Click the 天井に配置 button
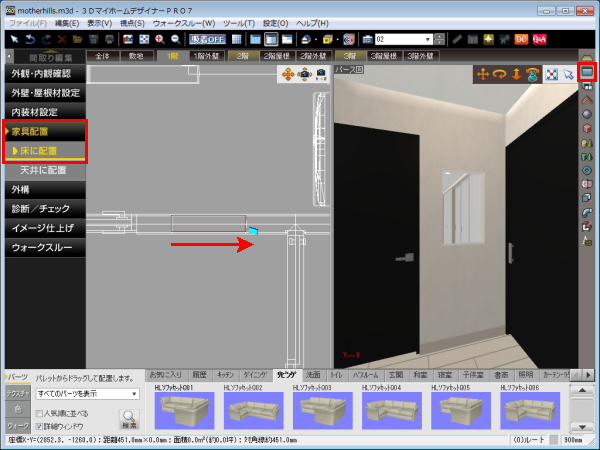600x450 pixels. 42,170
